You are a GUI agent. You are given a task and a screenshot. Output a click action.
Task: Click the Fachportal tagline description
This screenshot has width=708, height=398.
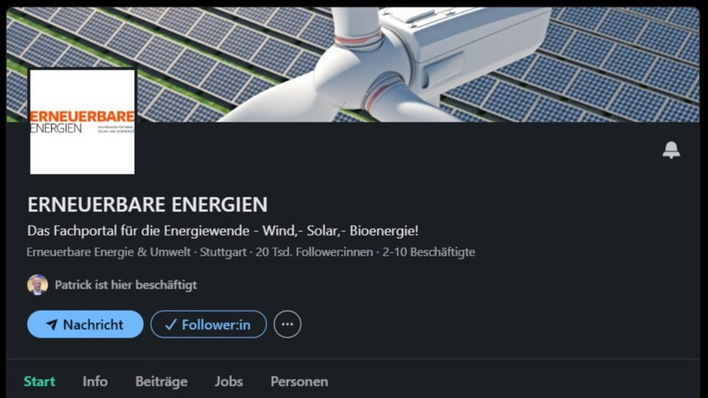(223, 231)
